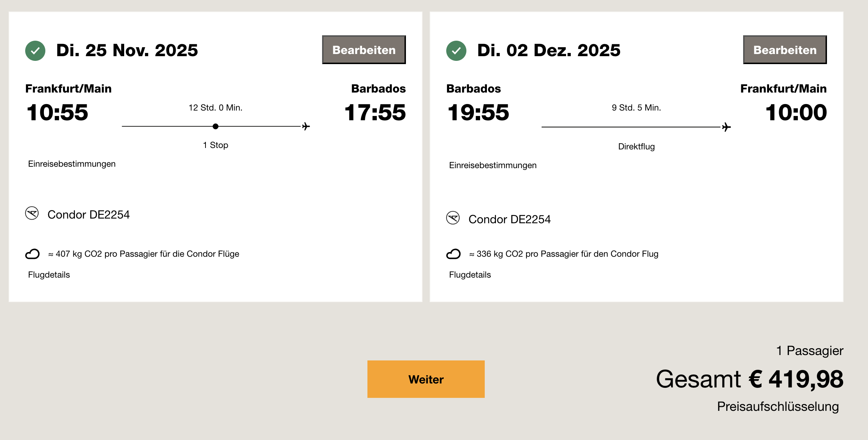Screen dimensions: 868x440
Task: Click the airplane icon on the return route line
Action: pos(727,127)
